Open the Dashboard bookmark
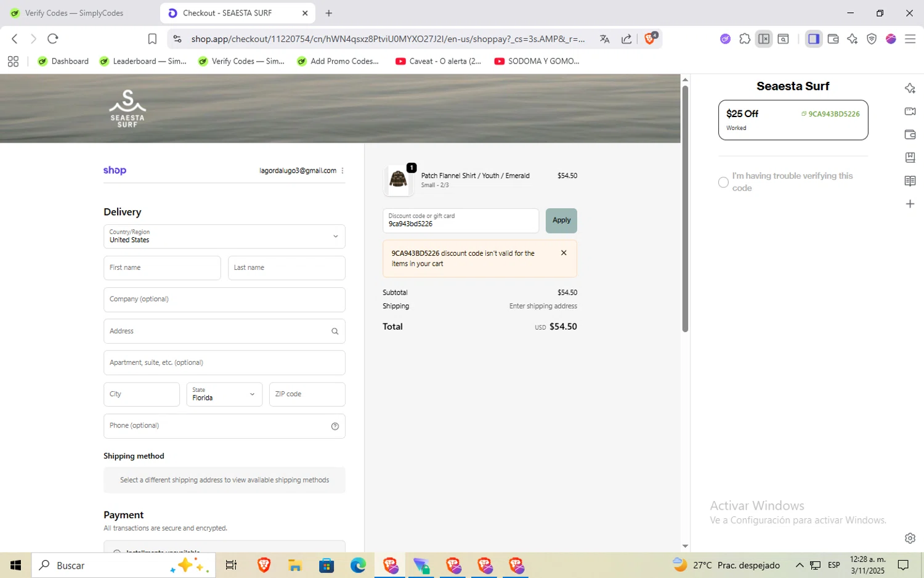924x578 pixels. 63,61
